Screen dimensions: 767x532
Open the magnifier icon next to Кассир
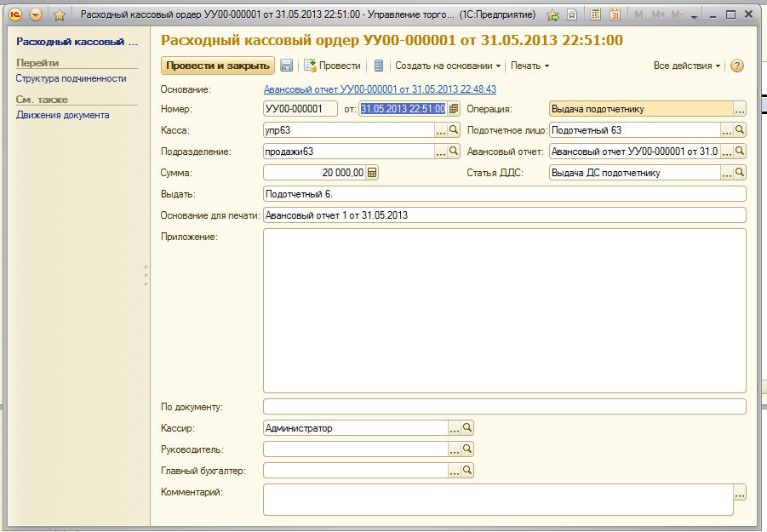click(x=467, y=428)
